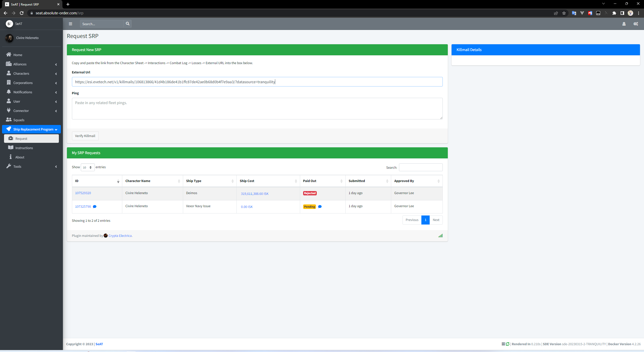Open the Instructions sidebar item
Image resolution: width=644 pixels, height=352 pixels.
(x=24, y=148)
